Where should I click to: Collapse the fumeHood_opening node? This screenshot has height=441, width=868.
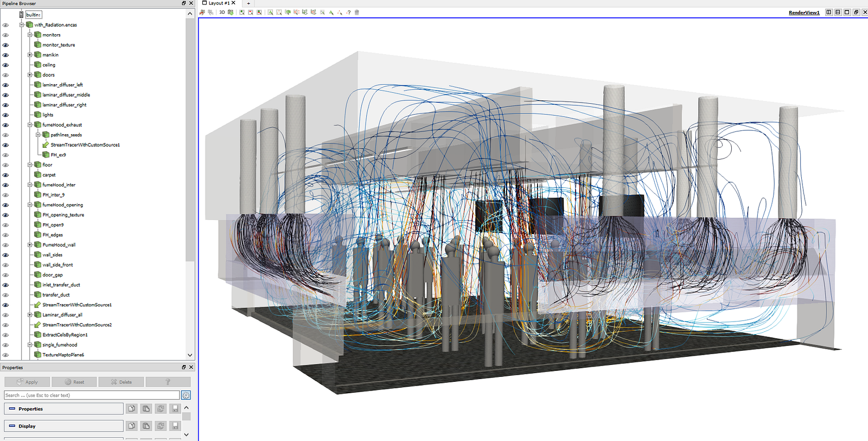click(30, 205)
